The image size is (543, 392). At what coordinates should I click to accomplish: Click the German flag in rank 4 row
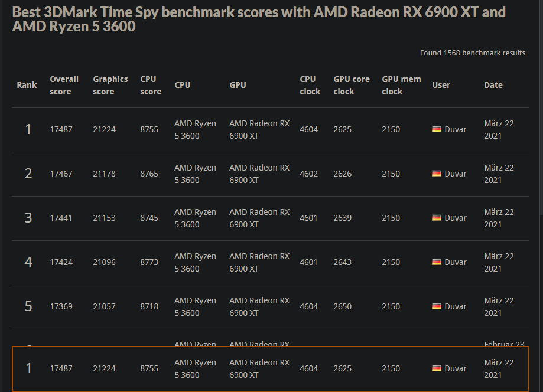436,262
